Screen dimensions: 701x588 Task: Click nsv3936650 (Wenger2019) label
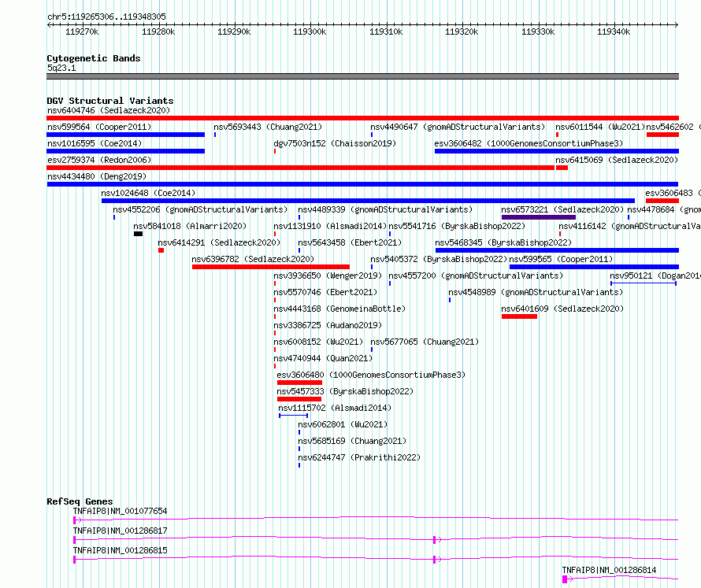(x=328, y=276)
